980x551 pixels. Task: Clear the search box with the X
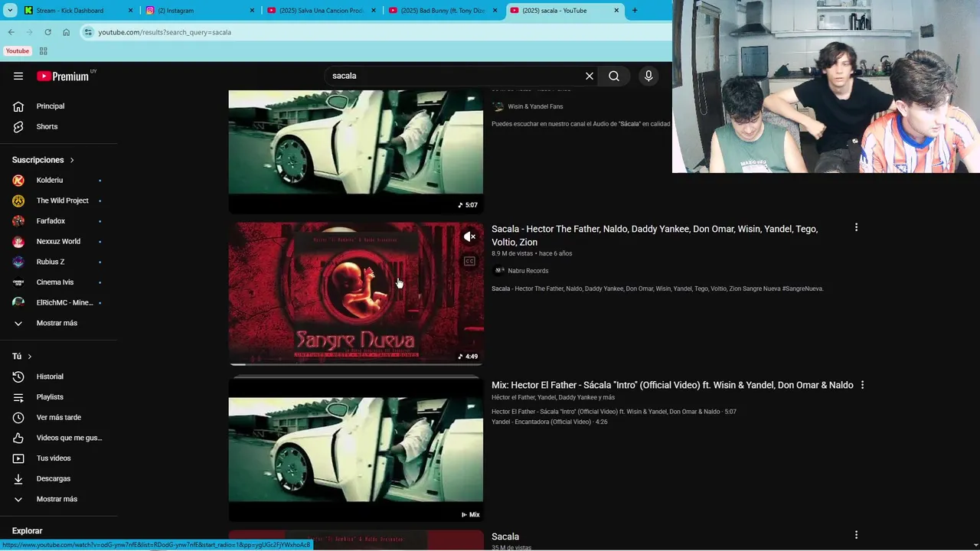pyautogui.click(x=590, y=76)
